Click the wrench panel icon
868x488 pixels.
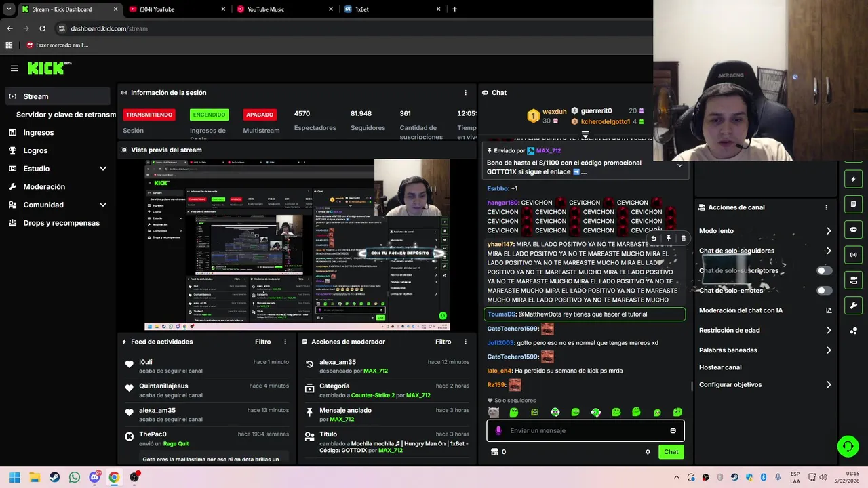pos(854,305)
